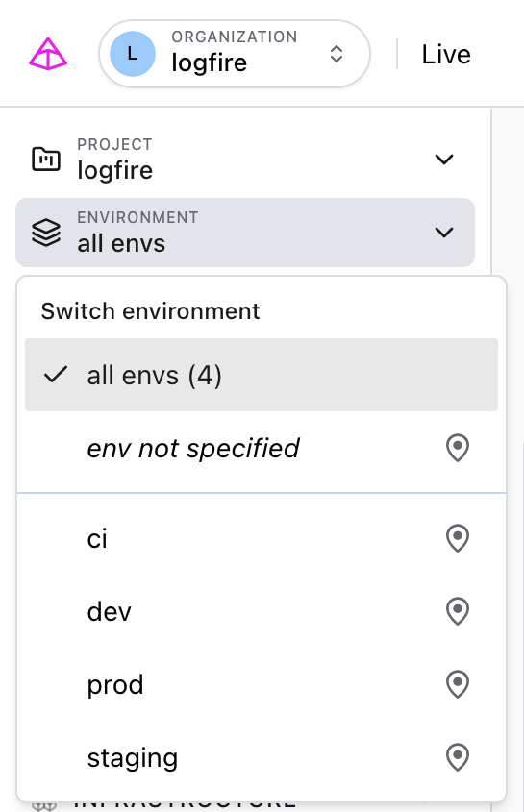Click pin icon next to env not specified
The image size is (524, 812).
click(x=458, y=448)
